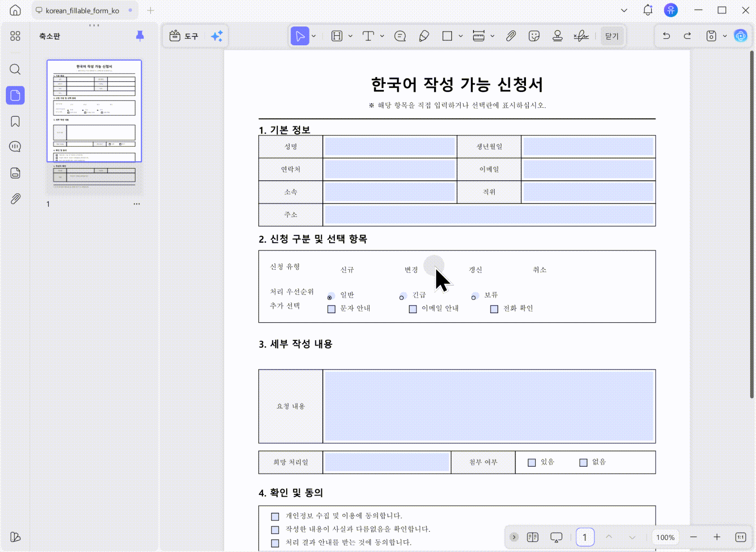The height and width of the screenshot is (552, 756).
Task: Select the 보류 priority radio button
Action: (x=474, y=297)
